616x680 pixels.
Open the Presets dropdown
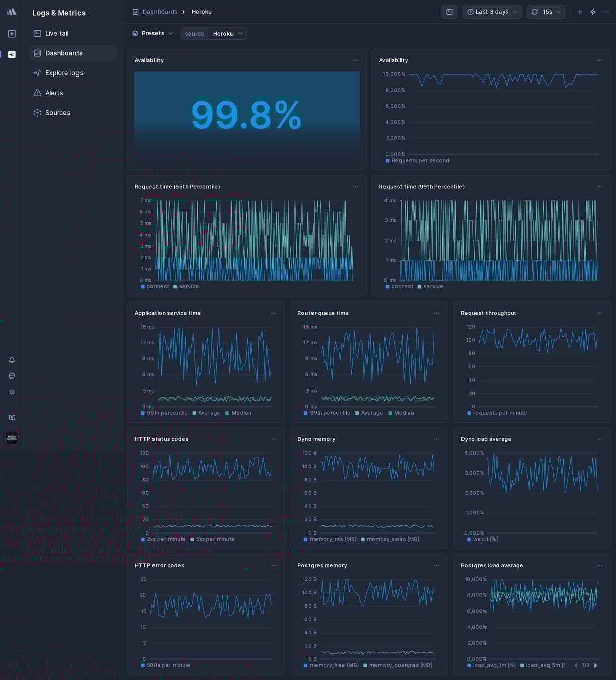[152, 33]
